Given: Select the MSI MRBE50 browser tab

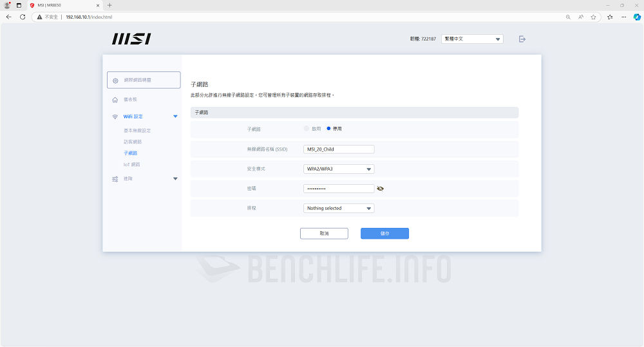Looking at the screenshot, I should click(x=64, y=5).
